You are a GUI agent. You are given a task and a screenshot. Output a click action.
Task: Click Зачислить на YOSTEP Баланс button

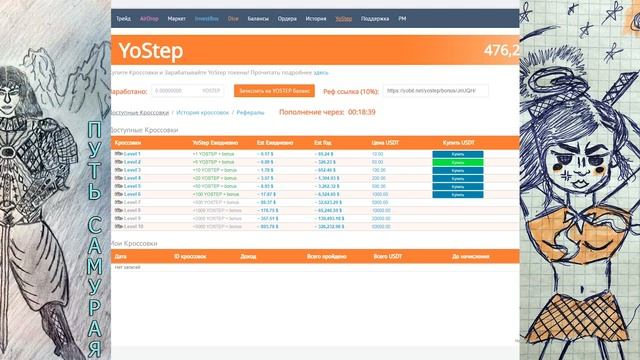[274, 91]
